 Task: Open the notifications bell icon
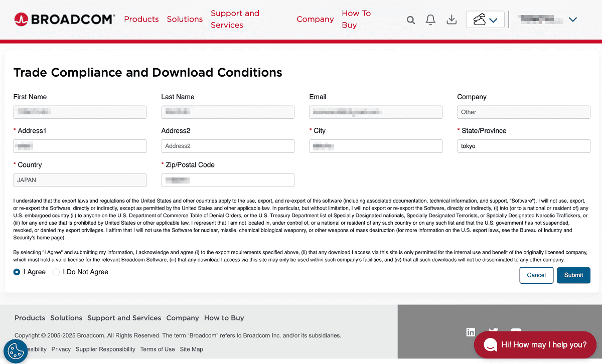pyautogui.click(x=430, y=20)
